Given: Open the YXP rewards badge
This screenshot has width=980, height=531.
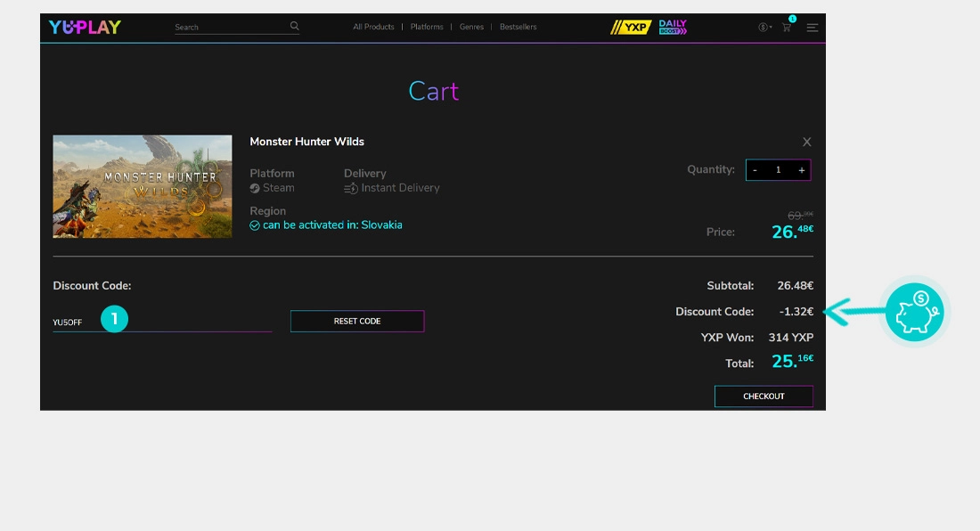Looking at the screenshot, I should pyautogui.click(x=630, y=28).
